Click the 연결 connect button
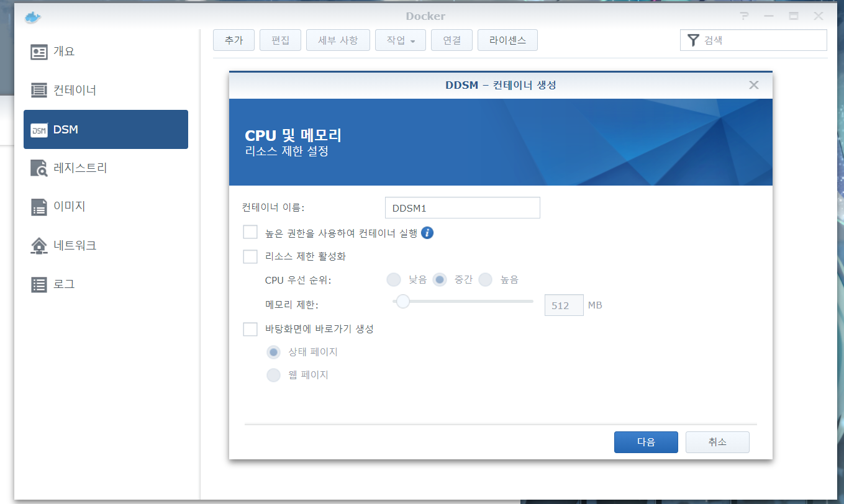 pyautogui.click(x=451, y=40)
